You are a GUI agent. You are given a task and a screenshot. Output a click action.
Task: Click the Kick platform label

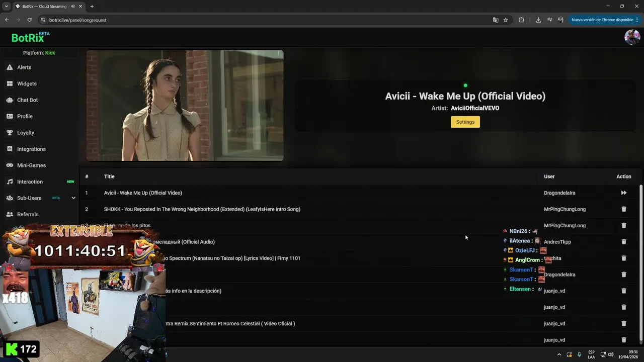(x=50, y=53)
